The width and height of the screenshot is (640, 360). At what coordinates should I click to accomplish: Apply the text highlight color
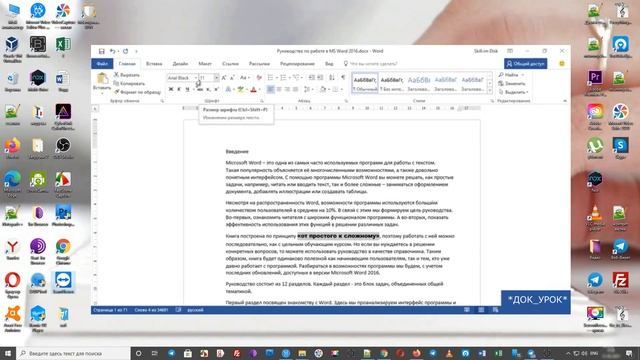240,89
